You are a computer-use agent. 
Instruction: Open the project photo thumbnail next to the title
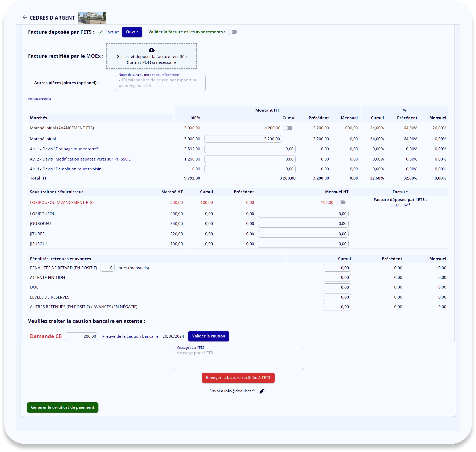click(x=92, y=18)
